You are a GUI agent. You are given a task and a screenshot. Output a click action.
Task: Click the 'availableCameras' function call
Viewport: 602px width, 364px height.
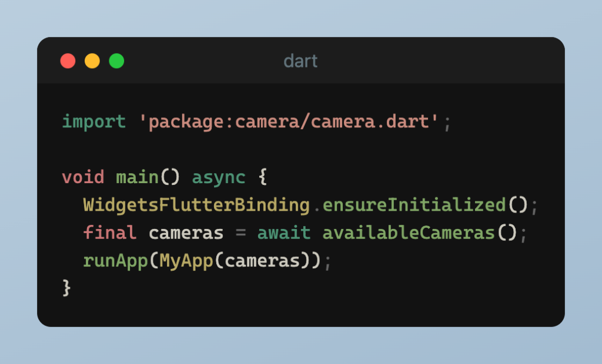(409, 233)
